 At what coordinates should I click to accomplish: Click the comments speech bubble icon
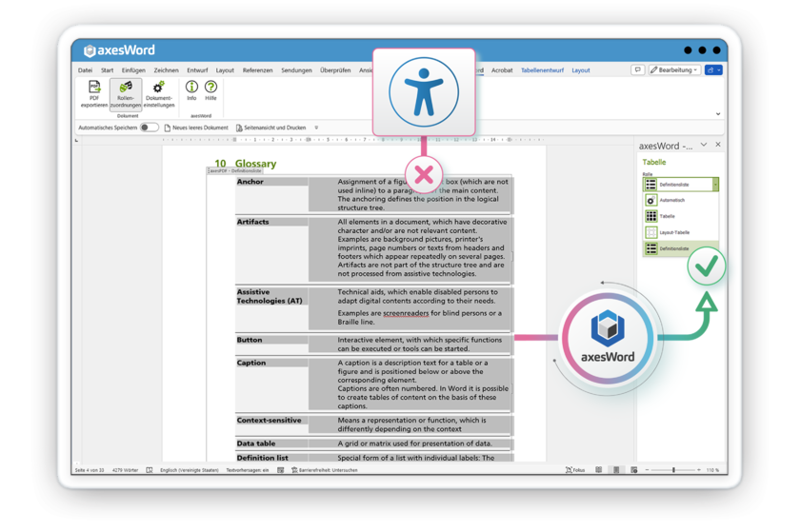pos(637,70)
